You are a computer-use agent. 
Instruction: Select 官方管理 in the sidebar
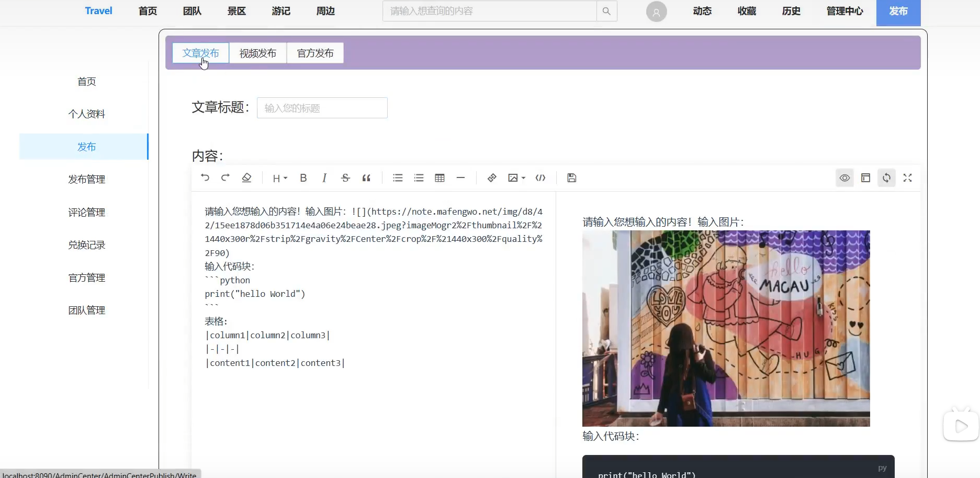pos(87,277)
